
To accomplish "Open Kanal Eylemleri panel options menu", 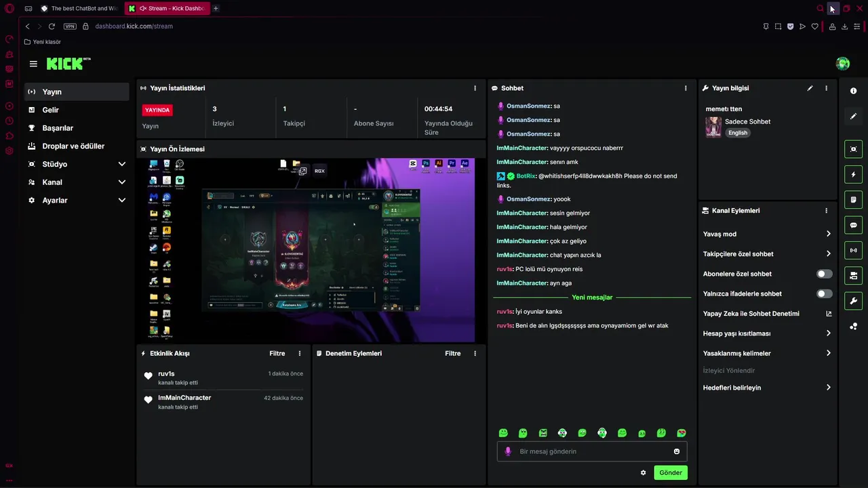I will click(826, 211).
